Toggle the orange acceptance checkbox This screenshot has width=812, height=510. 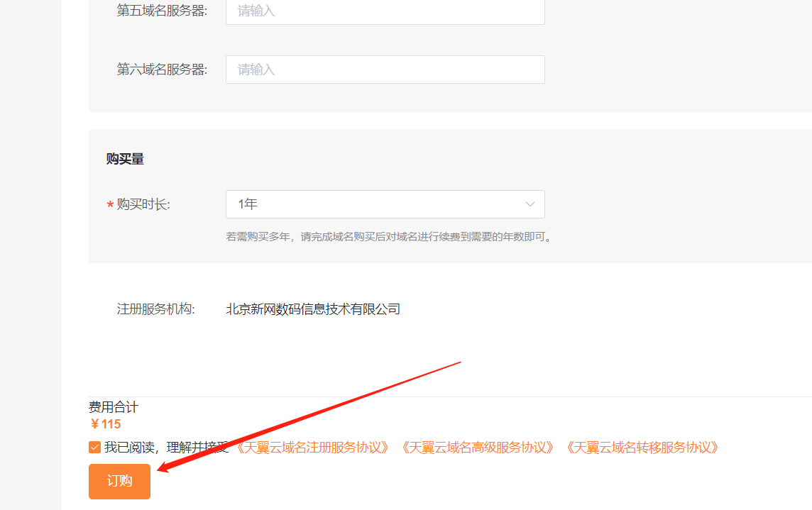pos(94,447)
